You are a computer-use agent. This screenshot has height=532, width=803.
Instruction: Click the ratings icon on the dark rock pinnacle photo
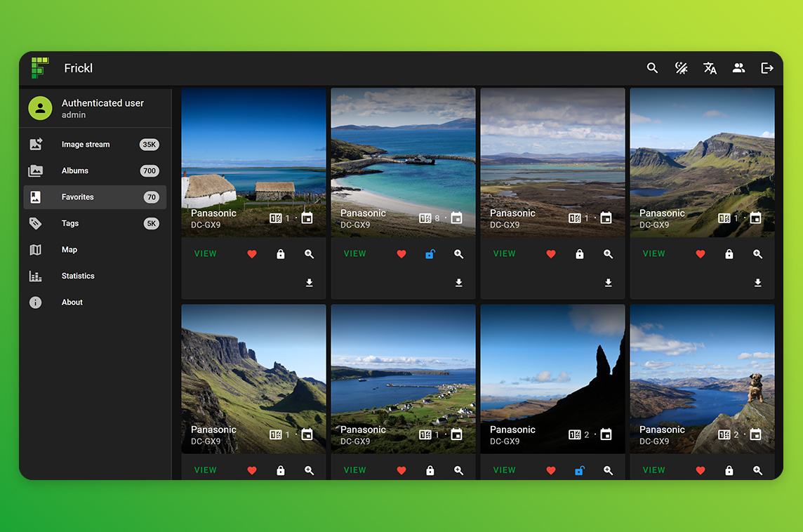tap(575, 435)
